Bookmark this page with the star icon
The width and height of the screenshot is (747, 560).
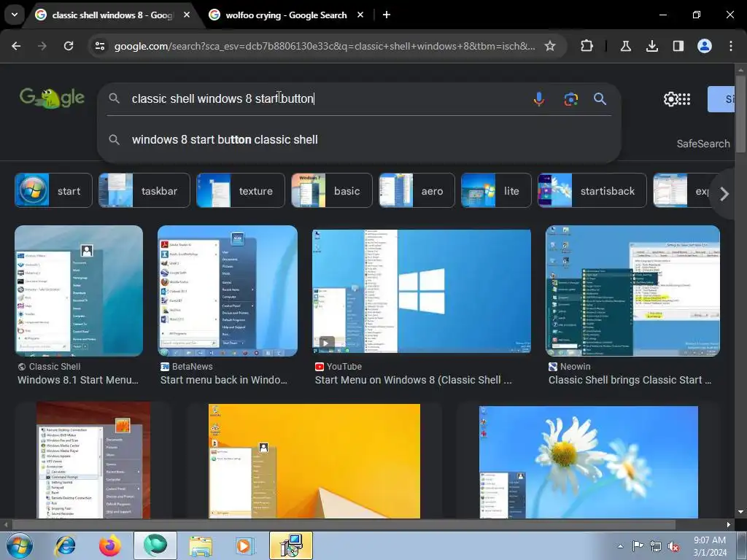pyautogui.click(x=550, y=46)
